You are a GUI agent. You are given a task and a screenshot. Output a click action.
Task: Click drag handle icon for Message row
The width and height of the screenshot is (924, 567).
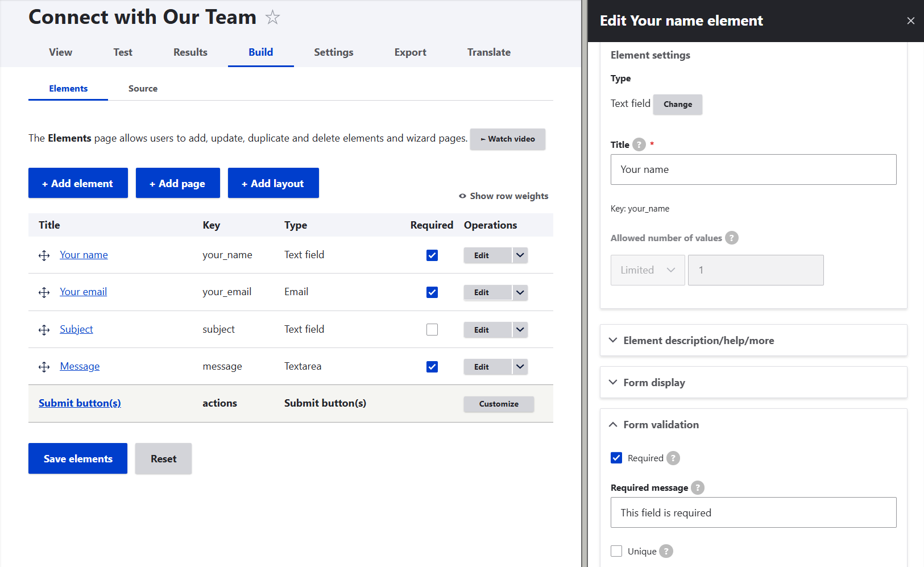[x=44, y=367]
